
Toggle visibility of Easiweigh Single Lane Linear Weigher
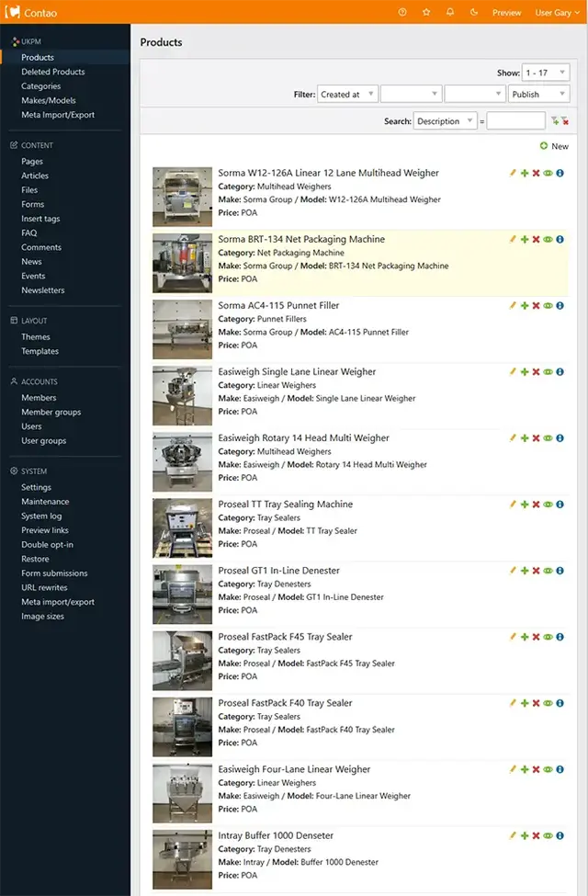pyautogui.click(x=548, y=371)
